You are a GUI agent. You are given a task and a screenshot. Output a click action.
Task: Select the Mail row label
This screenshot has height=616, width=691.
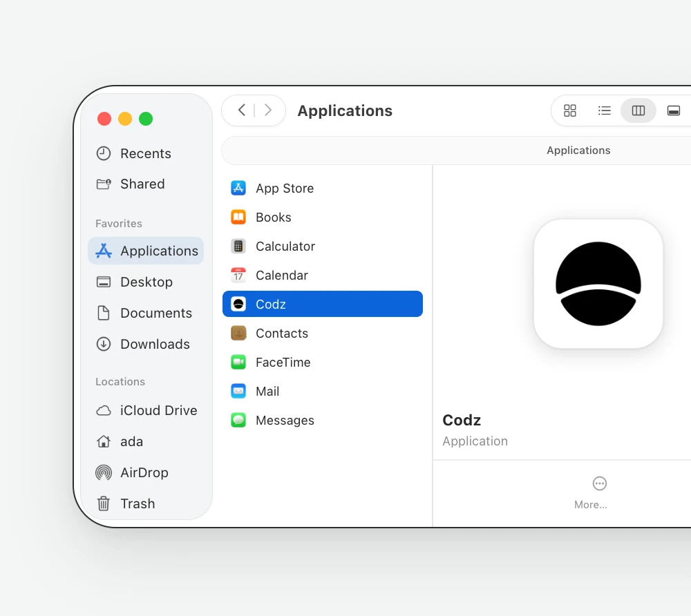click(267, 392)
